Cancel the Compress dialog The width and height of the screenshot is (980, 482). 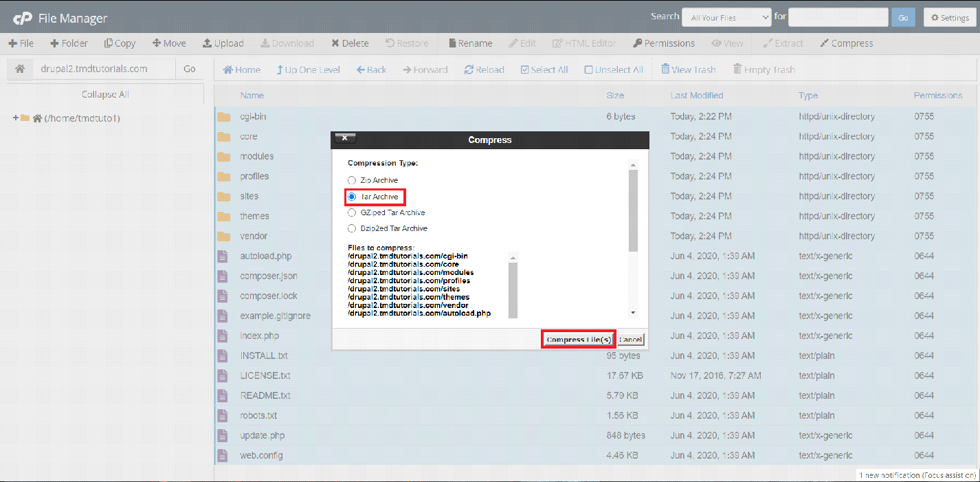pyautogui.click(x=630, y=339)
